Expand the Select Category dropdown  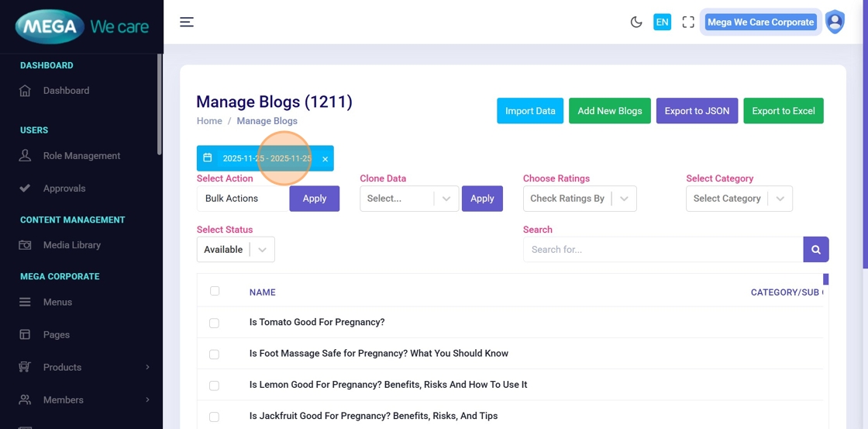tap(739, 199)
